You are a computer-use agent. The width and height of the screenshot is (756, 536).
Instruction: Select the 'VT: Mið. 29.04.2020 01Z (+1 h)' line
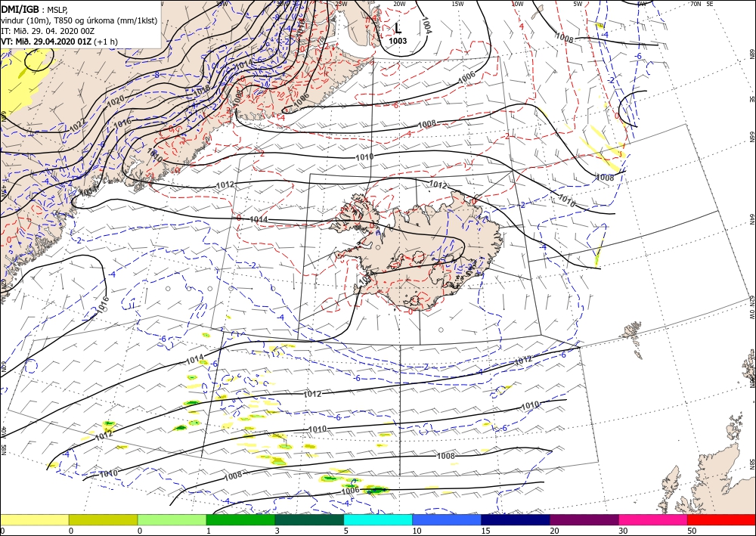click(60, 42)
